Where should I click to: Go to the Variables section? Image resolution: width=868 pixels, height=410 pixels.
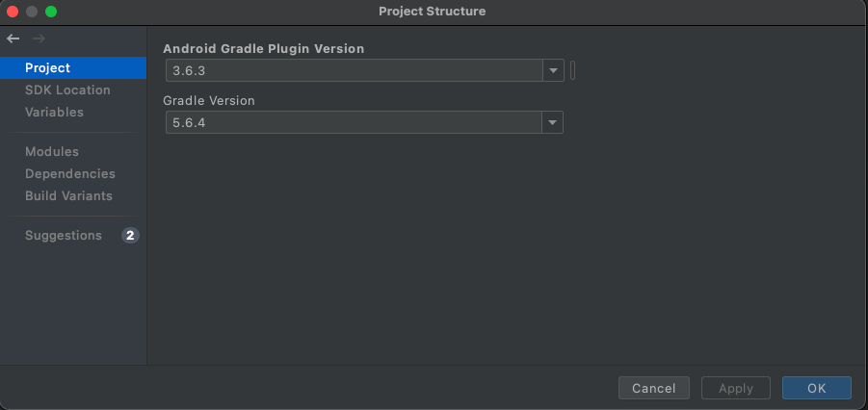[x=54, y=113]
